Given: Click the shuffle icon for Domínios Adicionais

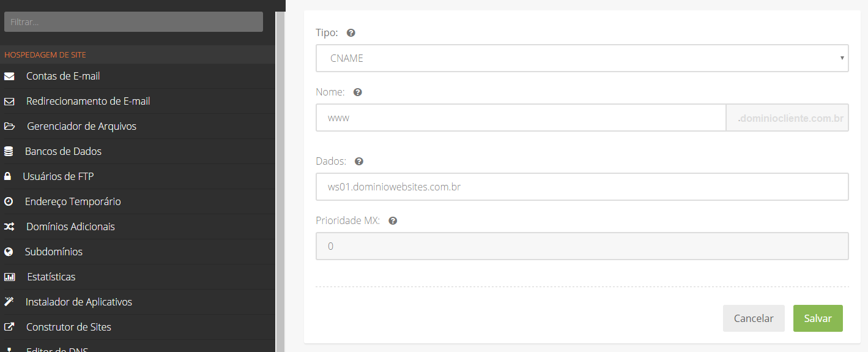Looking at the screenshot, I should point(9,227).
